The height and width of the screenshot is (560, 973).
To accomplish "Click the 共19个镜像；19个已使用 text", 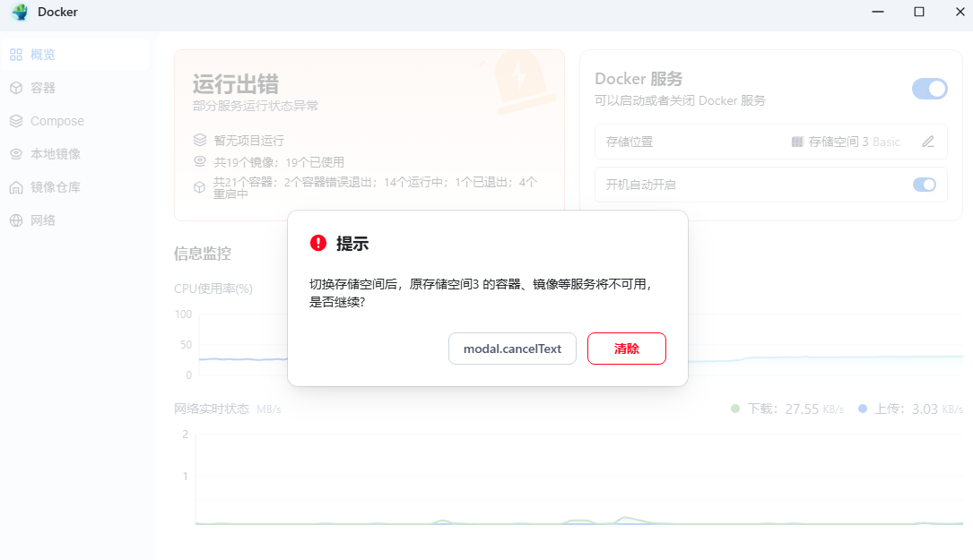I will 279,162.
